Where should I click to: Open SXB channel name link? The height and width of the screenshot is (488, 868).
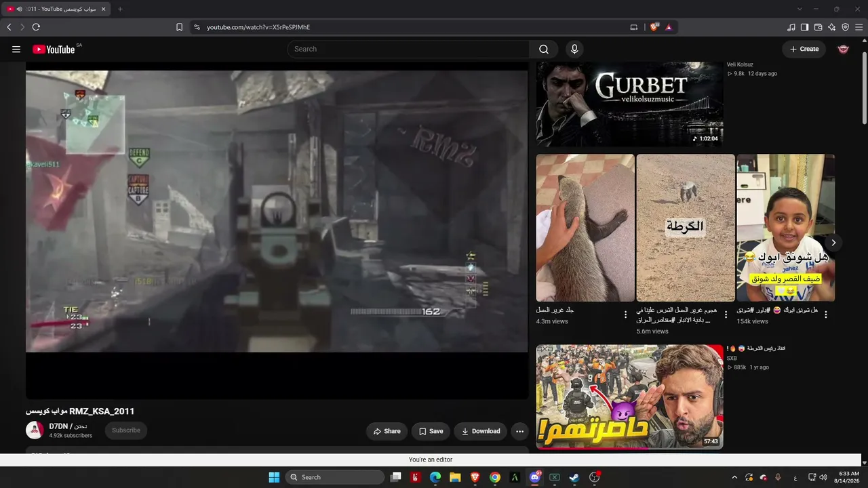tap(732, 359)
